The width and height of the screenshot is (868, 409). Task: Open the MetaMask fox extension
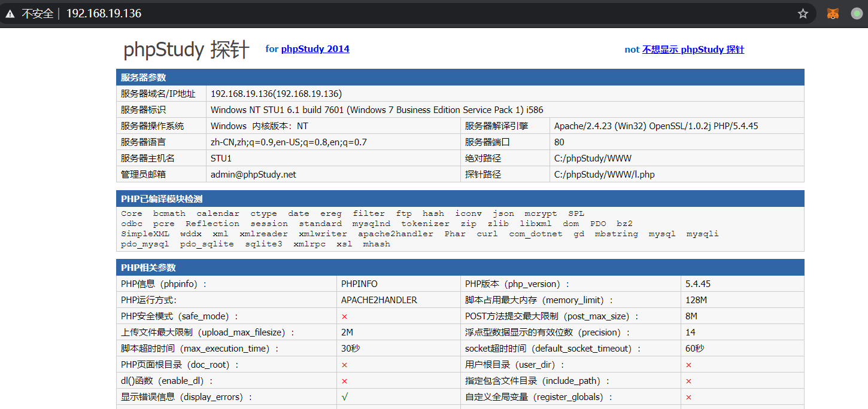tap(833, 14)
